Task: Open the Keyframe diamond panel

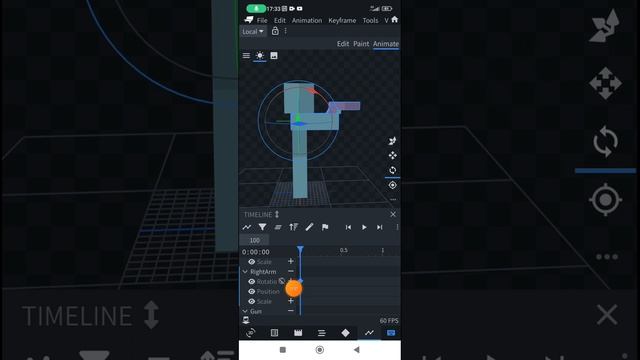Action: click(345, 333)
